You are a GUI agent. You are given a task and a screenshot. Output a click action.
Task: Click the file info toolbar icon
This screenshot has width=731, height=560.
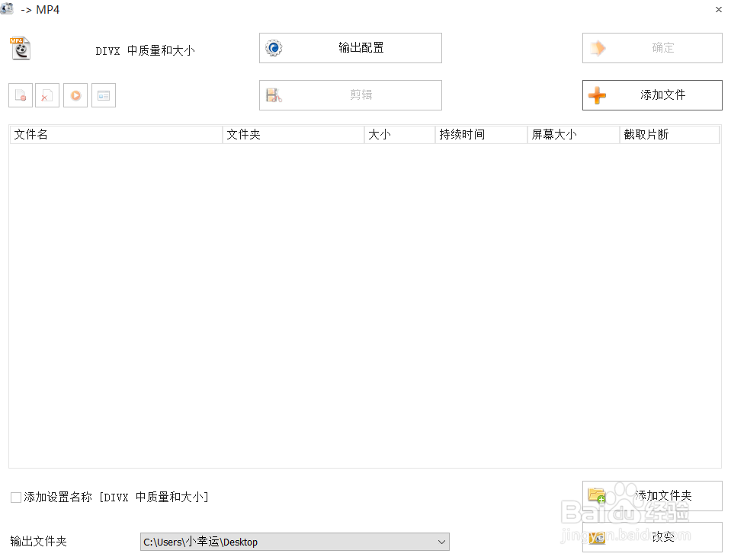(x=104, y=95)
